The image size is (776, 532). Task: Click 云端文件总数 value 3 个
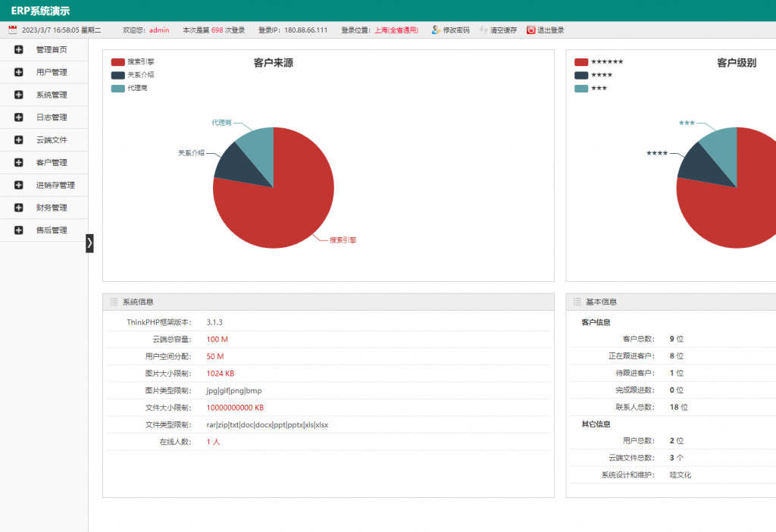coord(677,458)
